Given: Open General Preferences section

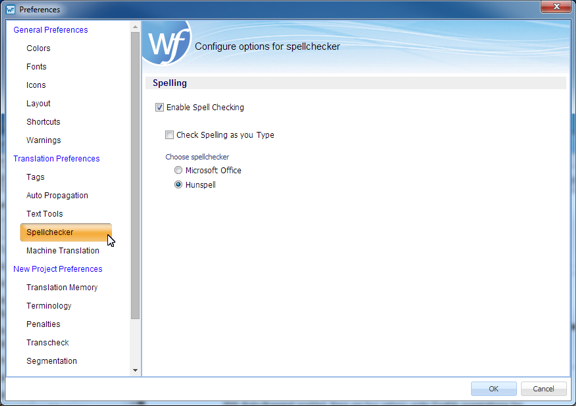Looking at the screenshot, I should pyautogui.click(x=51, y=30).
